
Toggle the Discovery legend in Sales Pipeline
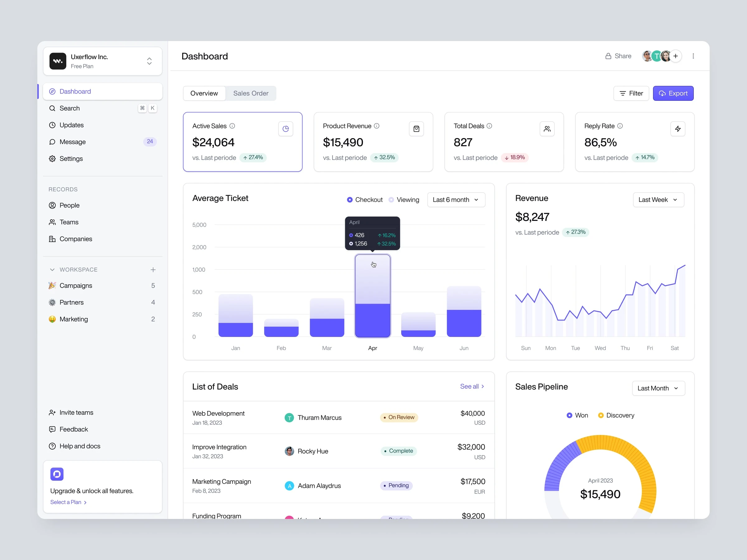tap(616, 415)
